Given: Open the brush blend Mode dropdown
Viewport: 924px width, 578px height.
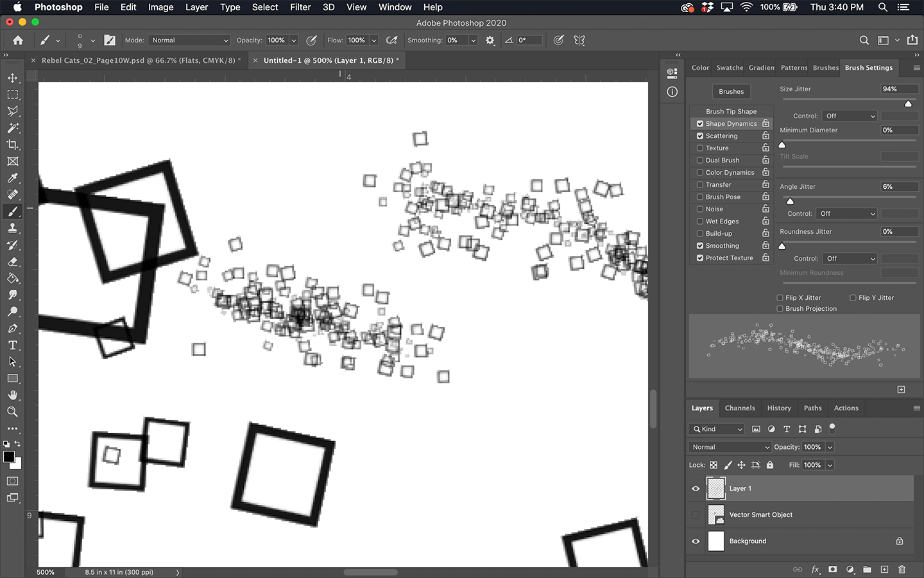Looking at the screenshot, I should 189,40.
